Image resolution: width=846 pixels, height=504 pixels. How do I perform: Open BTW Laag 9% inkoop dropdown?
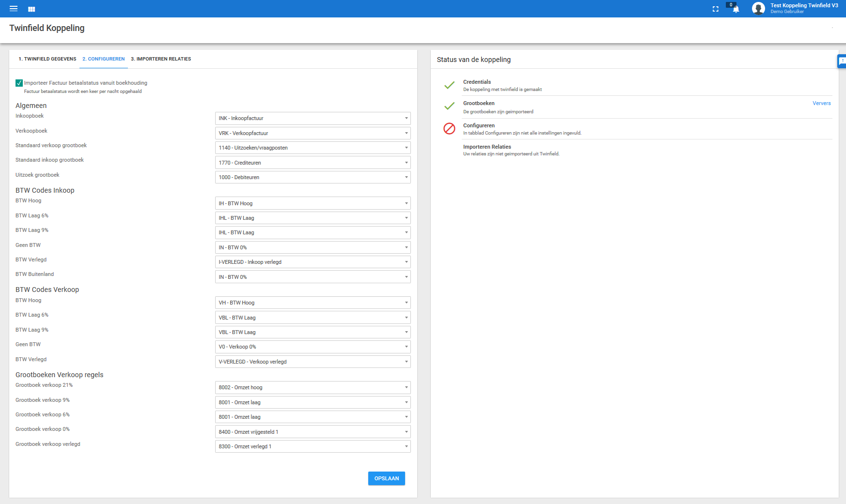coord(313,232)
